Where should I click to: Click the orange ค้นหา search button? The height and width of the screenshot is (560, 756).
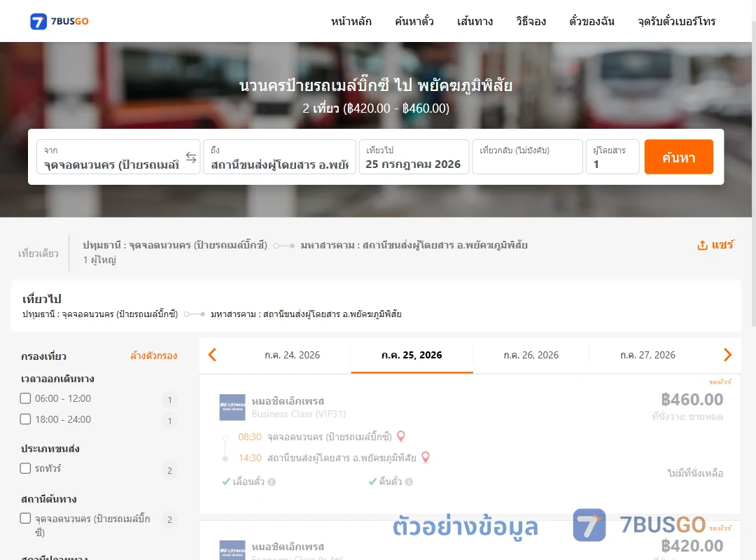[x=678, y=157]
